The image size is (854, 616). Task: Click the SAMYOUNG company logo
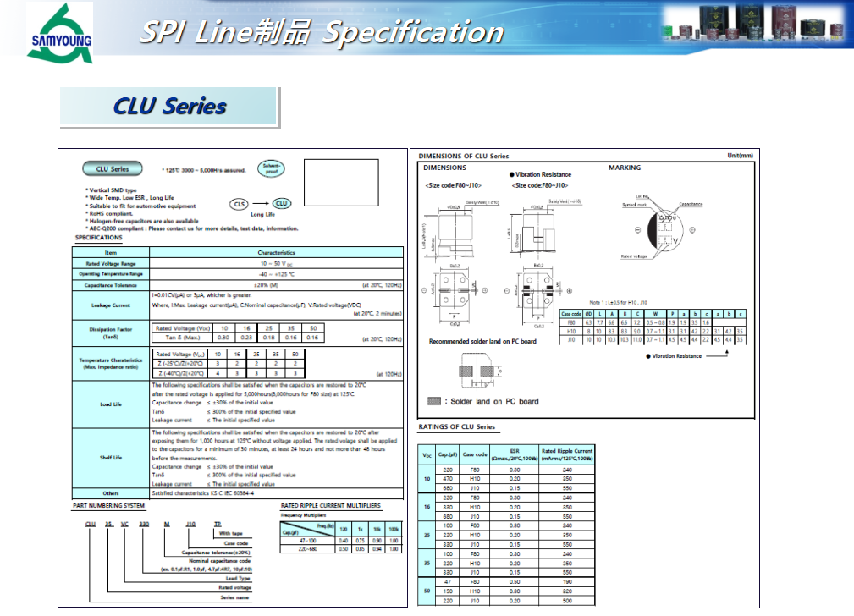[x=60, y=33]
